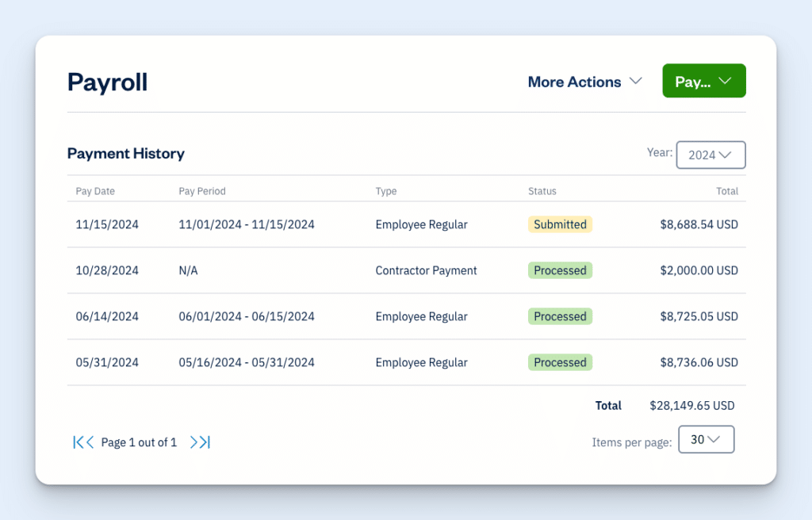Expand the More Actions dropdown
Screen dimensions: 812x520
coord(584,82)
